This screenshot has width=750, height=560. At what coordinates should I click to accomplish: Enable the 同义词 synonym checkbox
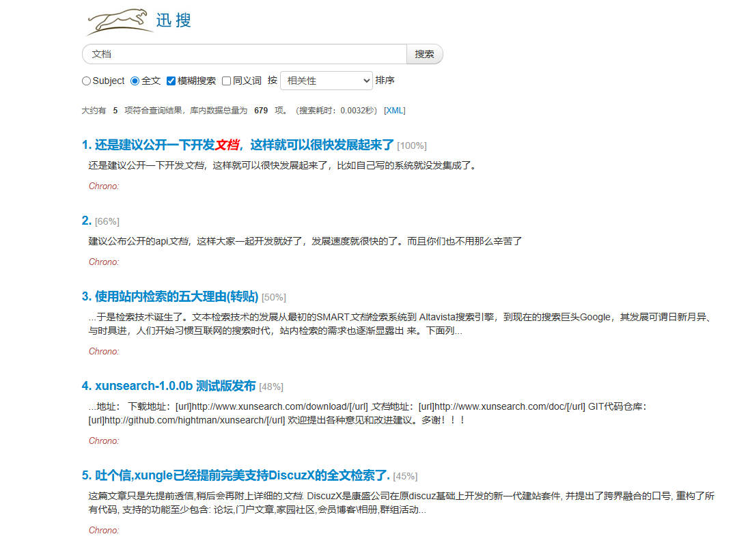click(225, 81)
